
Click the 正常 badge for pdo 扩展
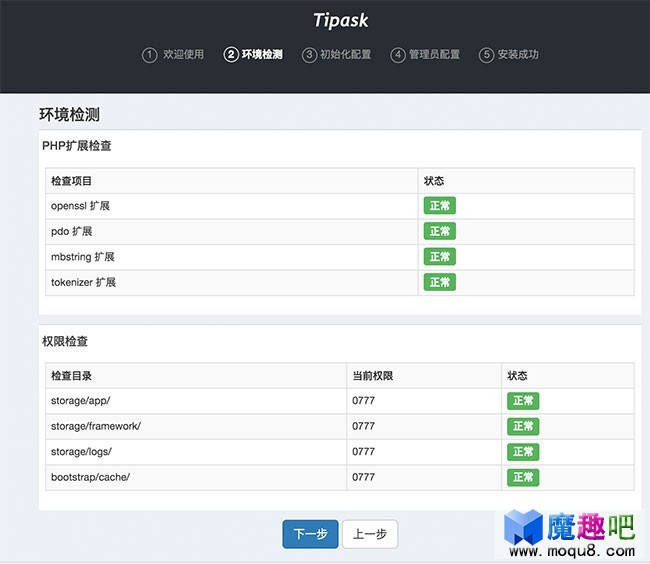point(439,231)
